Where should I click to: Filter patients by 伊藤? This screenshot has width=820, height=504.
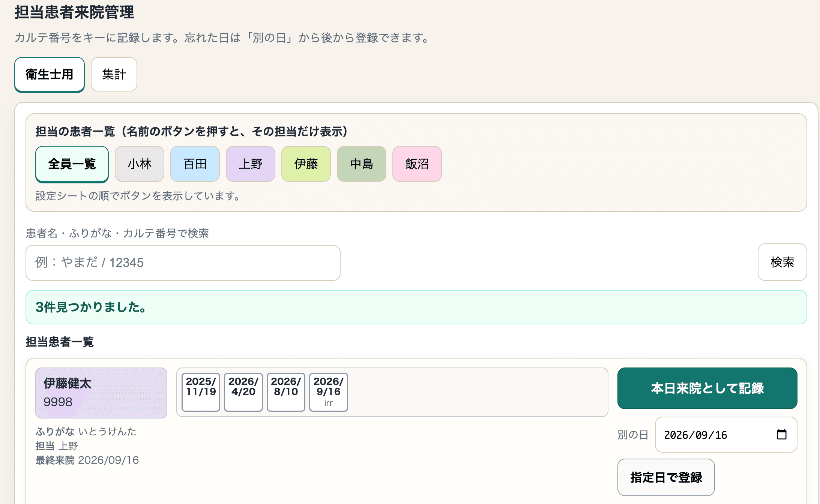(x=306, y=164)
